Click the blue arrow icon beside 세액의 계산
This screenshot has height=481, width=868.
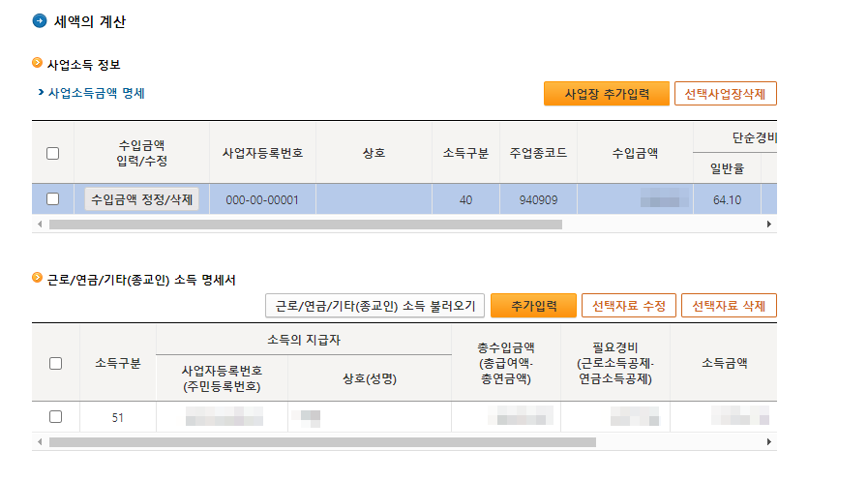point(40,21)
